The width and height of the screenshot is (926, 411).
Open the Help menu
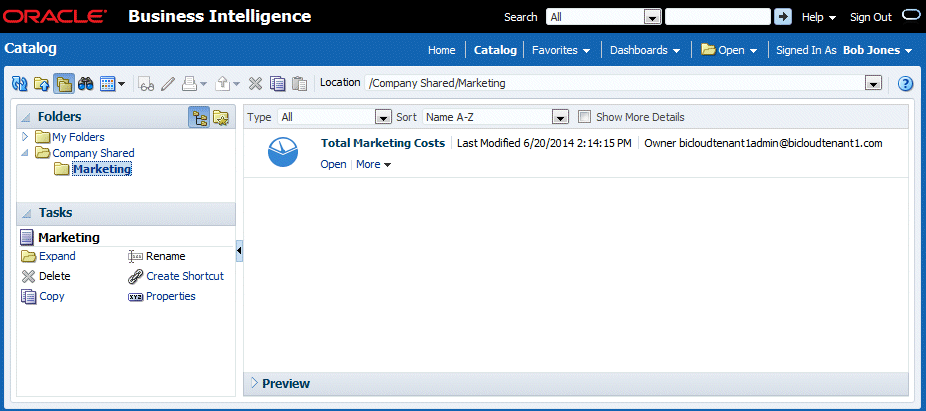coord(819,17)
